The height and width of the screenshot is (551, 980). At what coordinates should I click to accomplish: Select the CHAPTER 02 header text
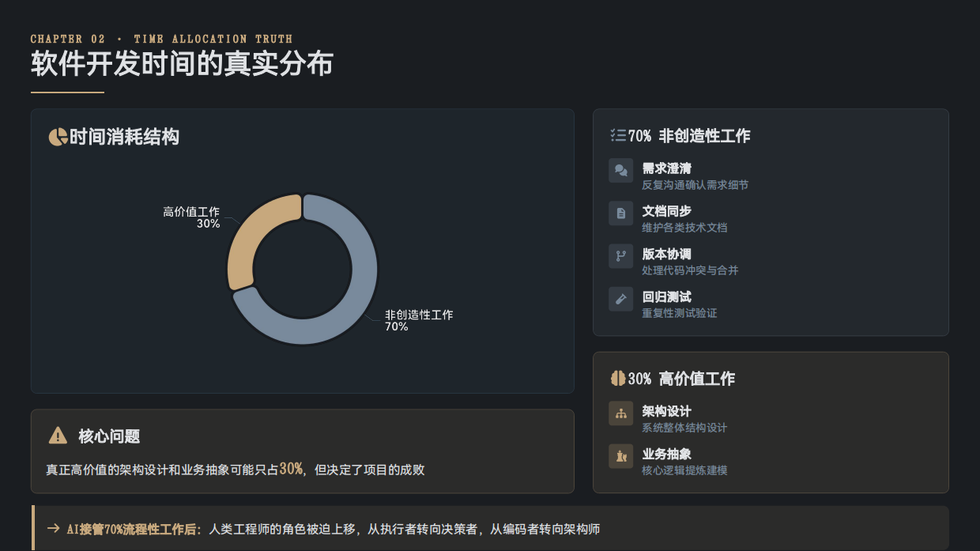[x=161, y=38]
